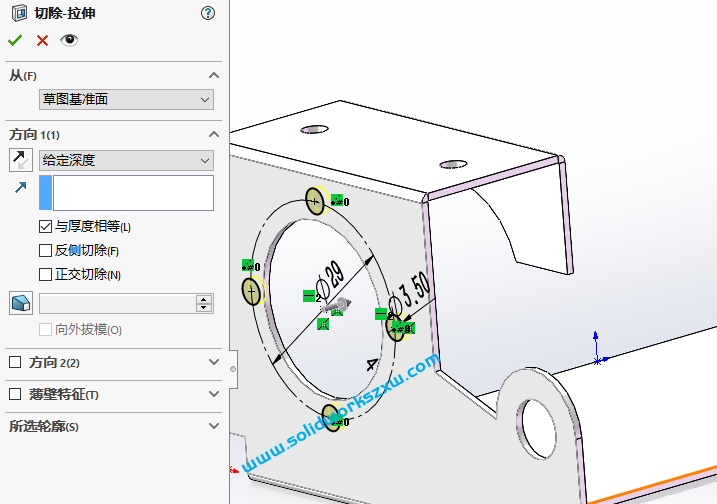Click draft angle input field

click(x=118, y=304)
